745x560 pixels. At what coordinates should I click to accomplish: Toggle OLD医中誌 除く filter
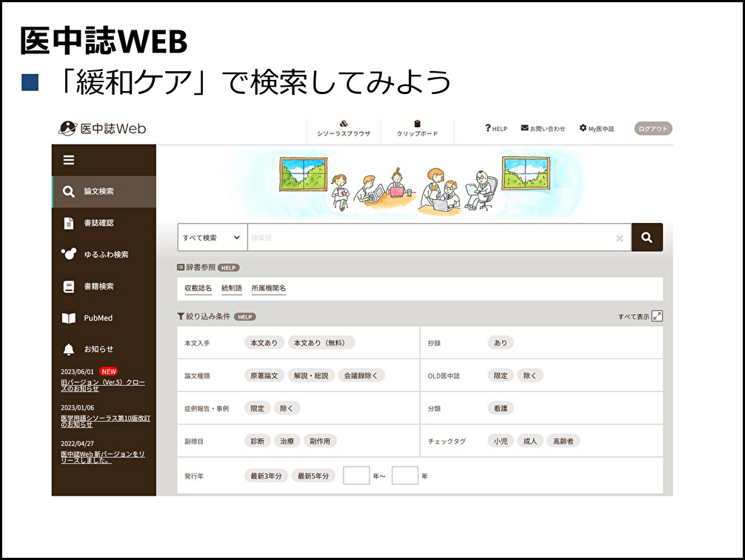[x=529, y=376]
